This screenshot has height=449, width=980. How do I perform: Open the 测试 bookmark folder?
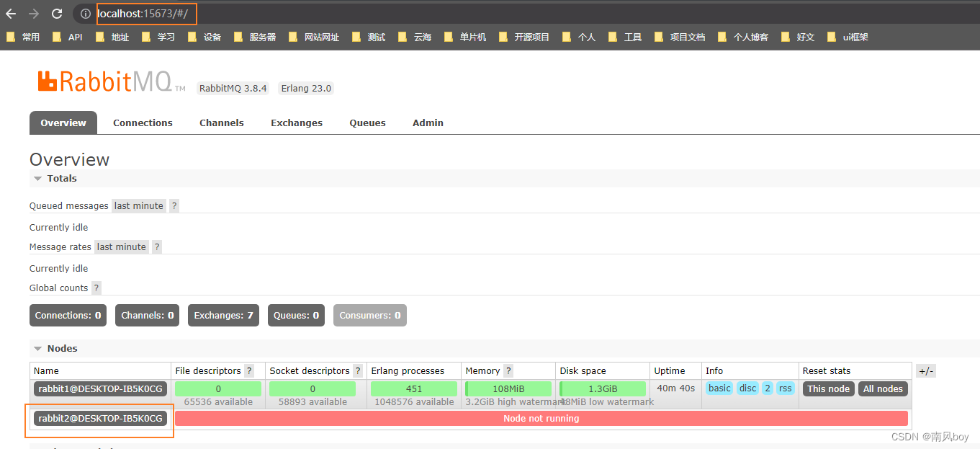369,37
